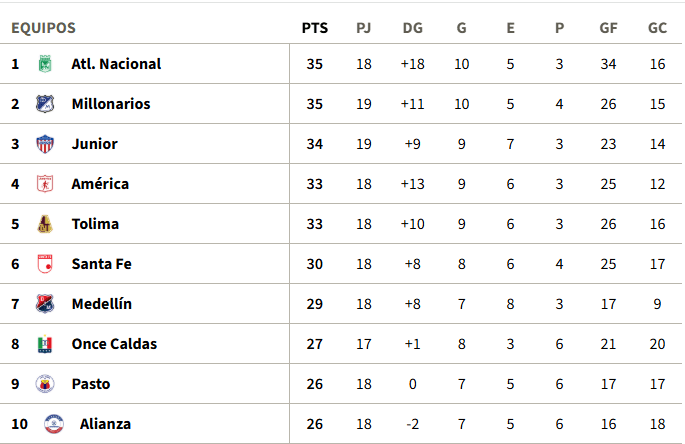Click the Atl. Nacional team crest

pyautogui.click(x=45, y=64)
